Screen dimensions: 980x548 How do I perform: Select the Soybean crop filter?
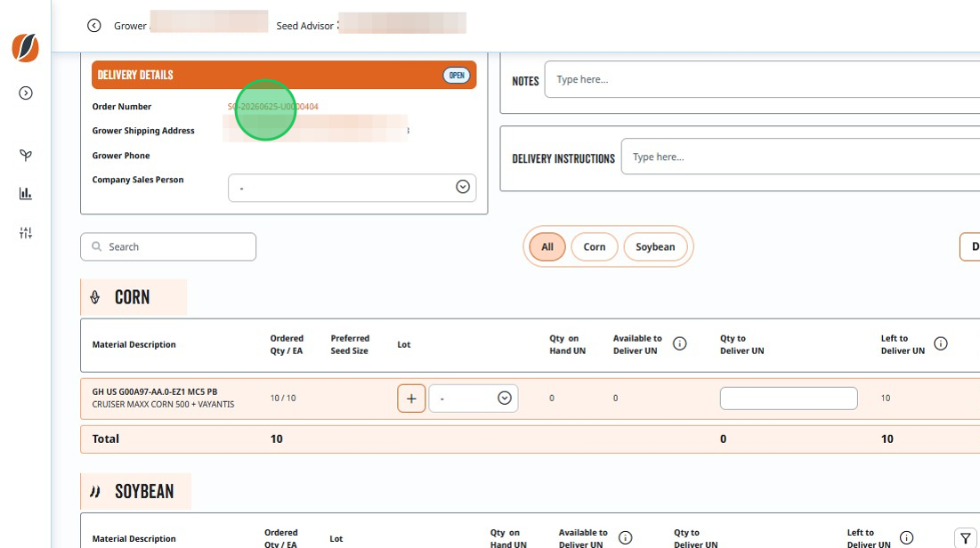655,246
